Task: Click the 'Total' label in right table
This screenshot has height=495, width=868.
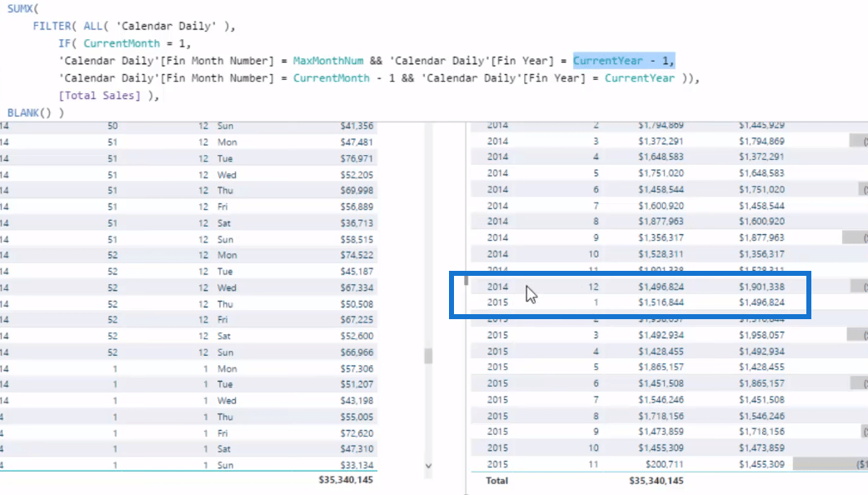Action: (497, 481)
